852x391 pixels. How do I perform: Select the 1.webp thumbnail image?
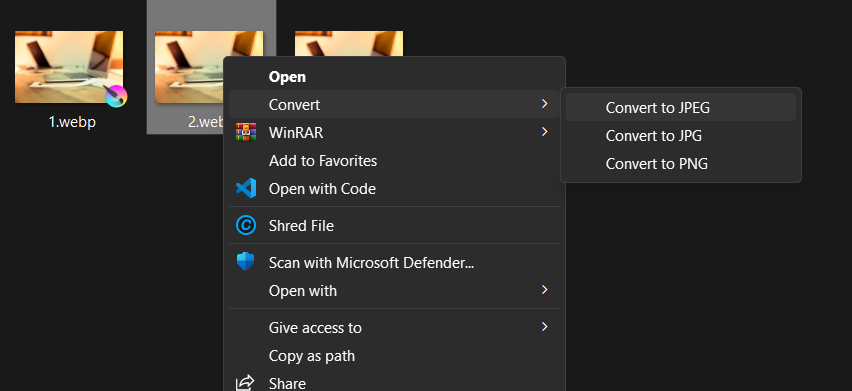[x=69, y=67]
